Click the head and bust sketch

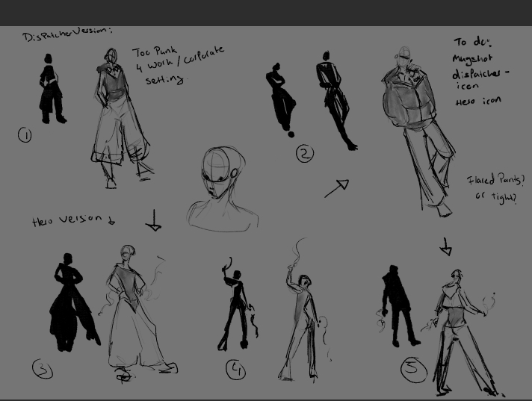click(x=222, y=187)
